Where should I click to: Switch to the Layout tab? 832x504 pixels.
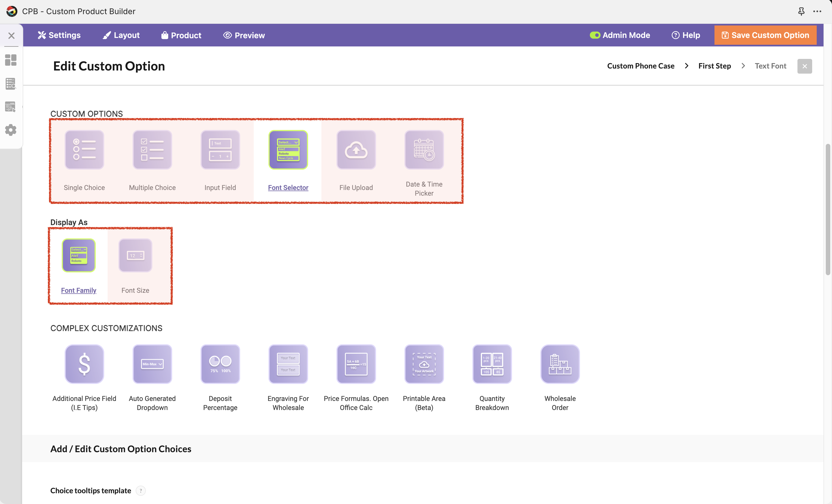(121, 35)
